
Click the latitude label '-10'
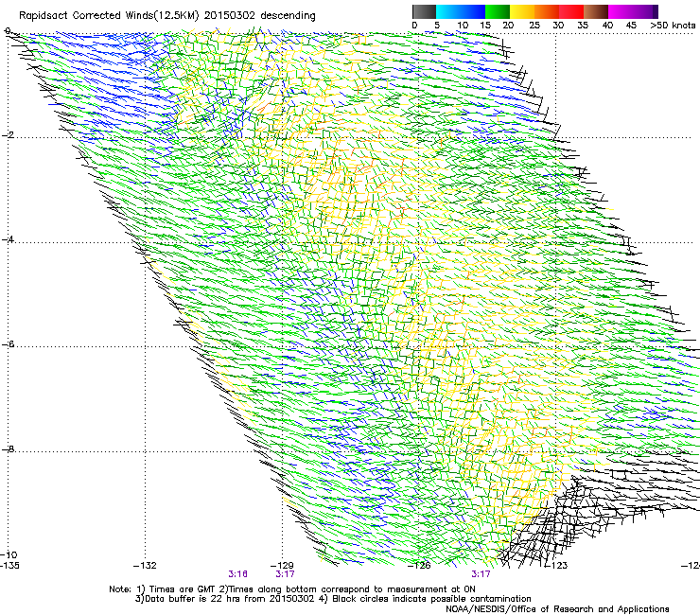click(x=9, y=554)
